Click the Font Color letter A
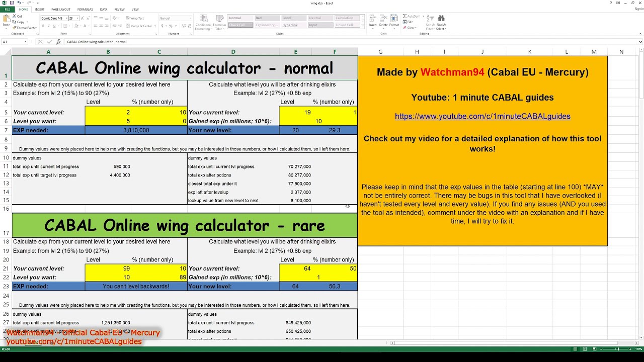 click(x=85, y=26)
